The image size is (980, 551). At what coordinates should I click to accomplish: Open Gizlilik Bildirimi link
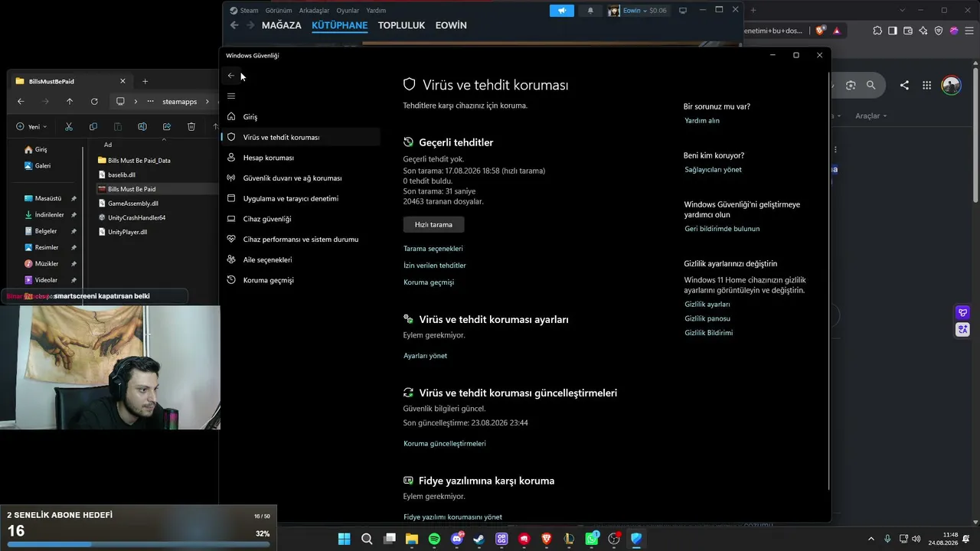tap(709, 333)
